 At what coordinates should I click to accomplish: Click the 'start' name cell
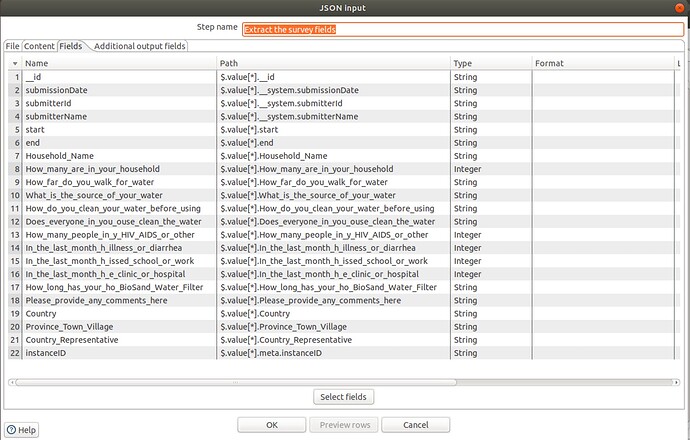[119, 130]
